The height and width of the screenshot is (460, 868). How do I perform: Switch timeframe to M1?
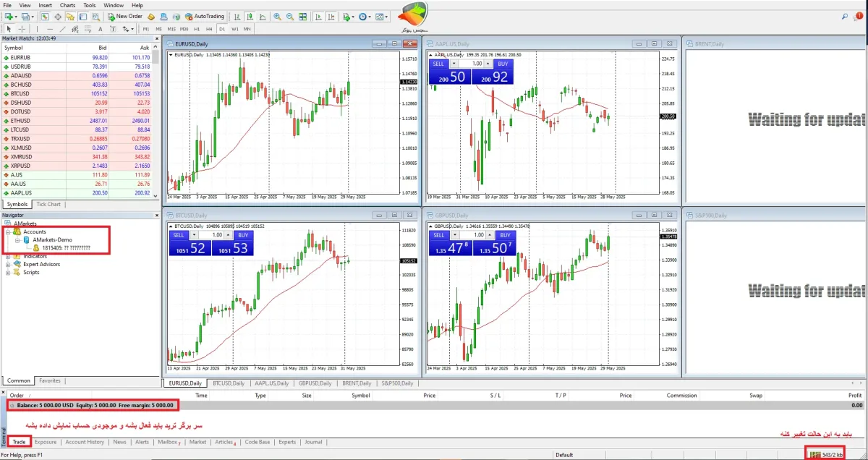(x=146, y=29)
